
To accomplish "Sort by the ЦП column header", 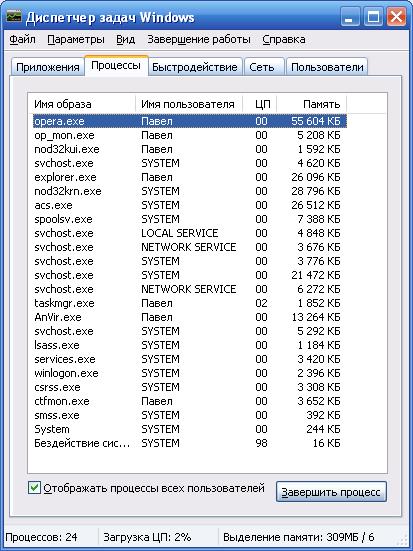I will click(260, 104).
